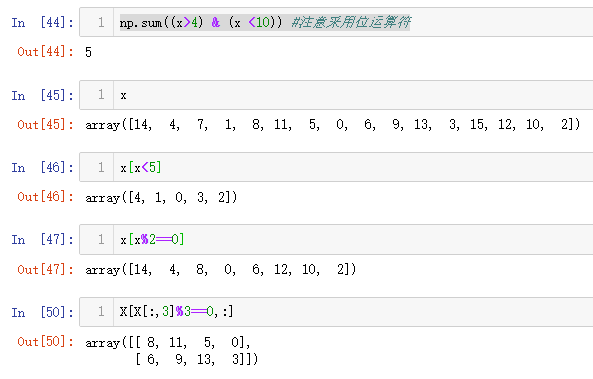Click the code cell containing x[x<5]
The image size is (593, 379).
coord(336,167)
